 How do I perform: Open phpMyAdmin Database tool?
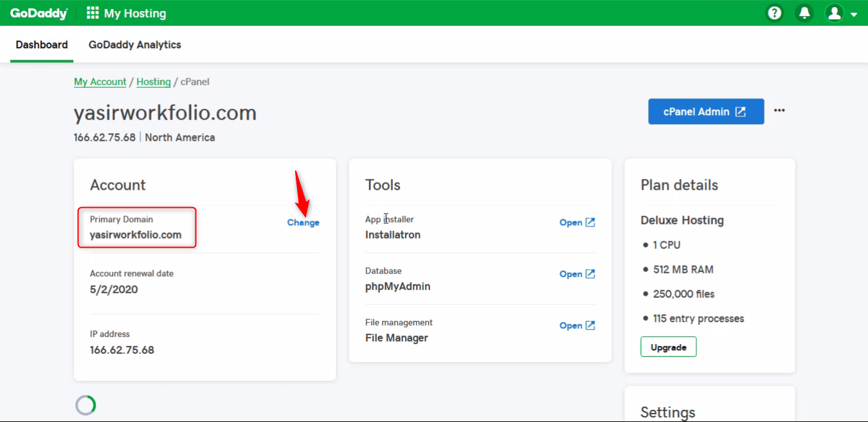pyautogui.click(x=577, y=274)
